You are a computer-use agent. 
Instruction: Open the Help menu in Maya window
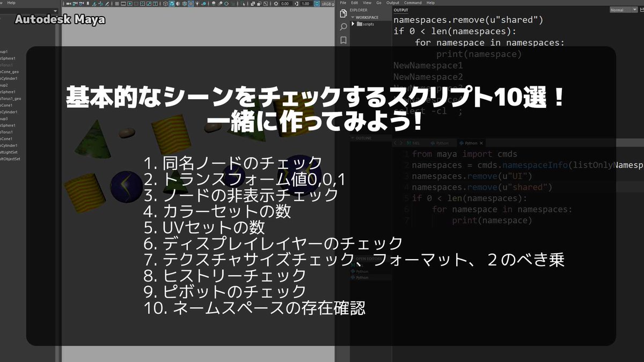point(11,3)
